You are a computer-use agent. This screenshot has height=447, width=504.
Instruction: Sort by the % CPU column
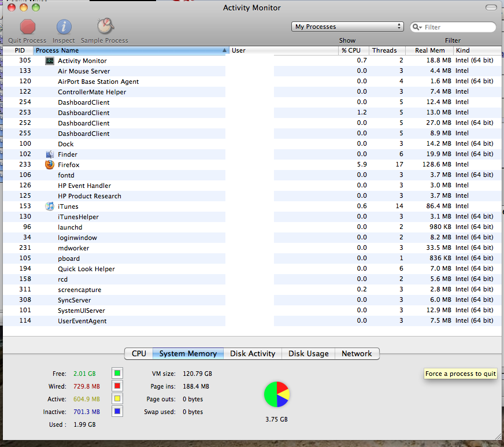pos(353,50)
